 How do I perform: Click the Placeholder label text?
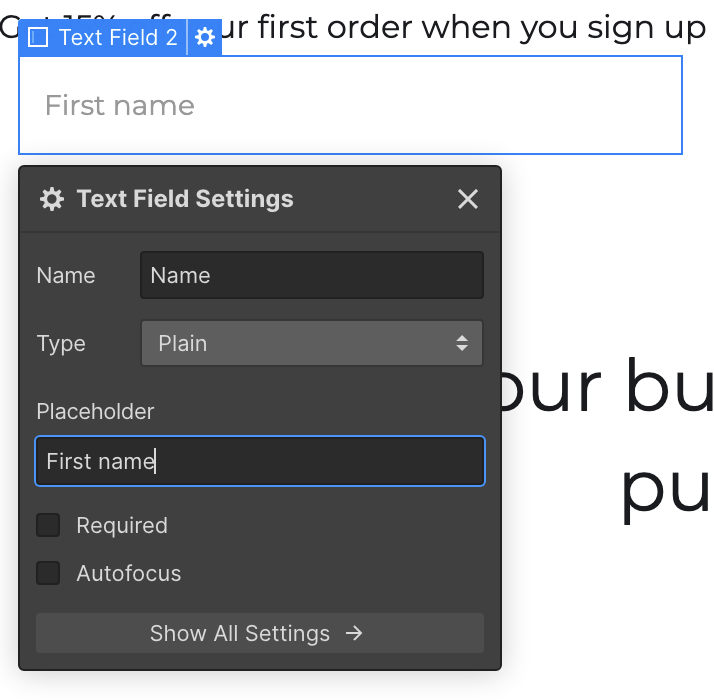pyautogui.click(x=95, y=412)
